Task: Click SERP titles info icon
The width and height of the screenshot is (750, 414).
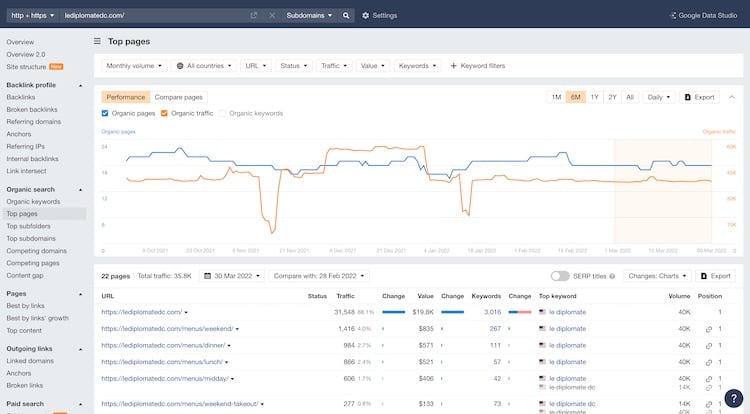Action: [x=612, y=276]
